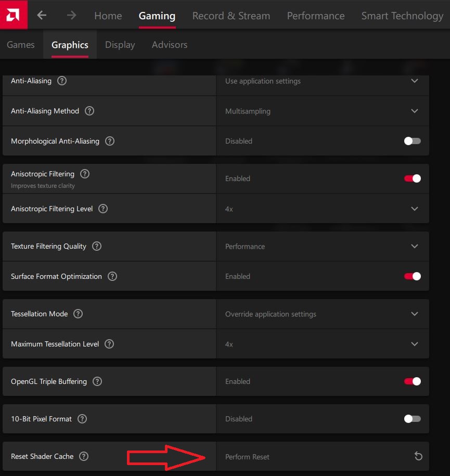
Task: Go forward with the right arrow
Action: (71, 15)
